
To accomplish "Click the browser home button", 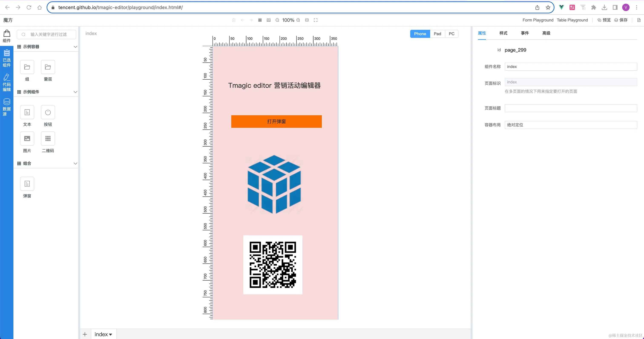I will (39, 7).
